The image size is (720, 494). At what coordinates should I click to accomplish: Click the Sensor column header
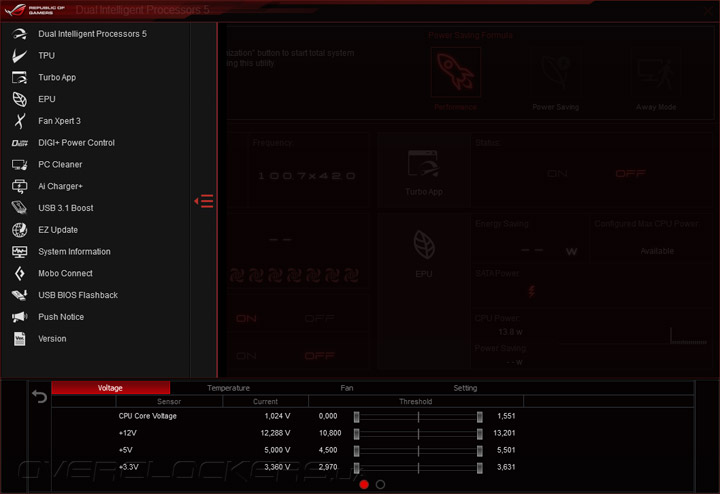pos(169,401)
